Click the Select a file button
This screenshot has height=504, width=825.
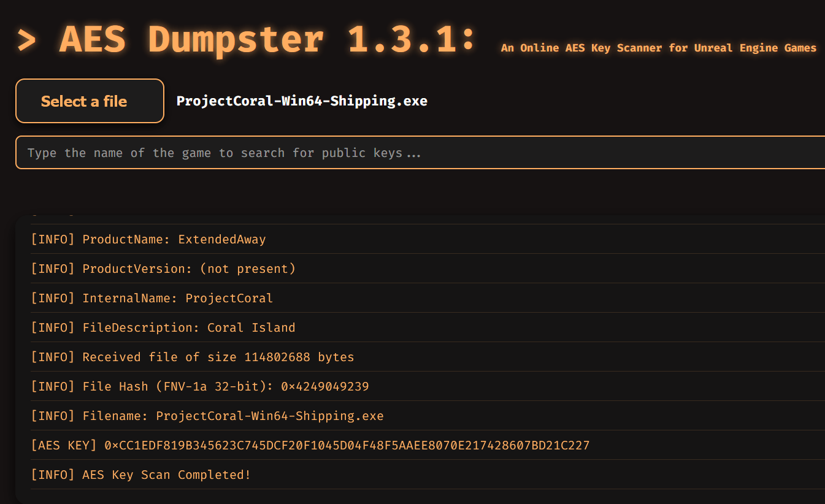90,101
